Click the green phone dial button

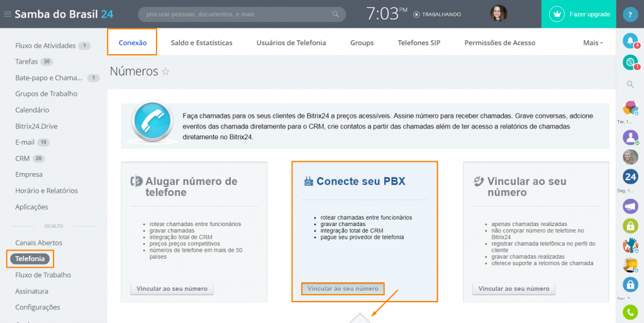630,312
